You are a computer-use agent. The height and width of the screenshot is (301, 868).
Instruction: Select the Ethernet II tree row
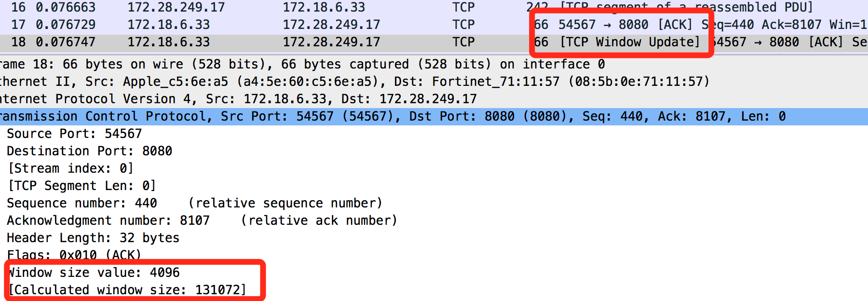tap(434, 82)
